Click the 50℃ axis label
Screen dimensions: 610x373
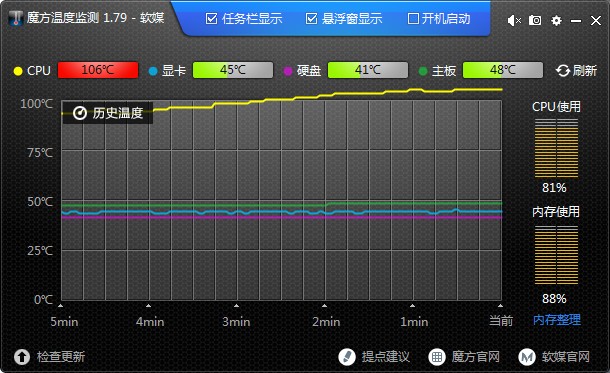[40, 201]
